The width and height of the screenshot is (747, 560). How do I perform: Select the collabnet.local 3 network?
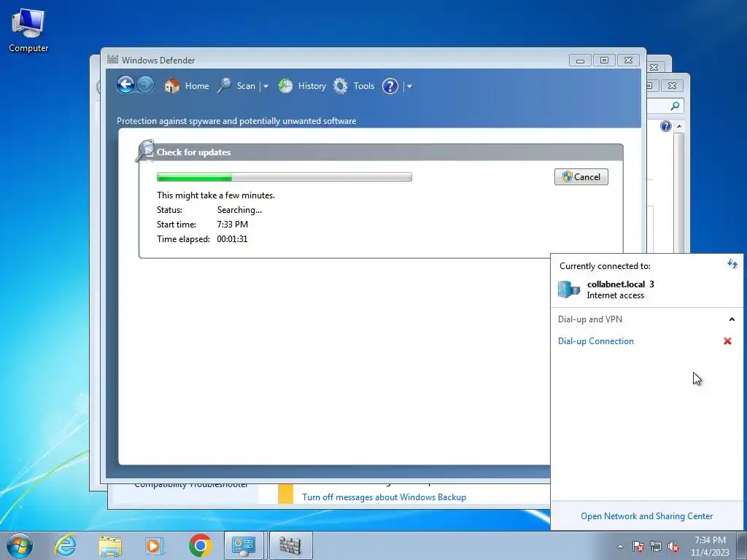[646, 289]
